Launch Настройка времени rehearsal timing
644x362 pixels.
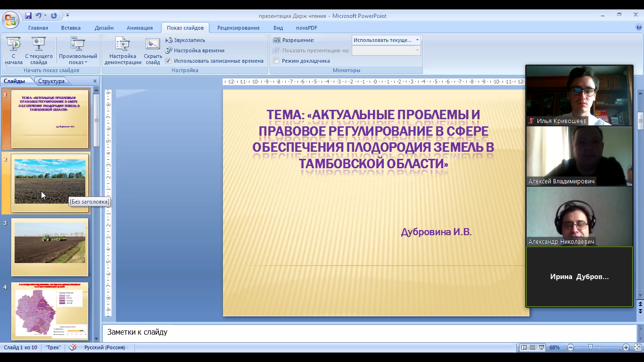(x=195, y=50)
